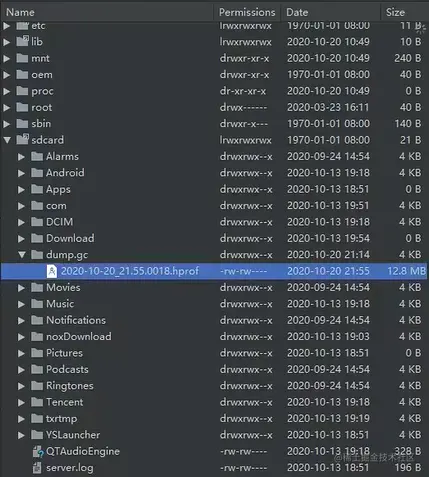The image size is (429, 477).
Task: Sort by the Permissions column header
Action: [247, 12]
